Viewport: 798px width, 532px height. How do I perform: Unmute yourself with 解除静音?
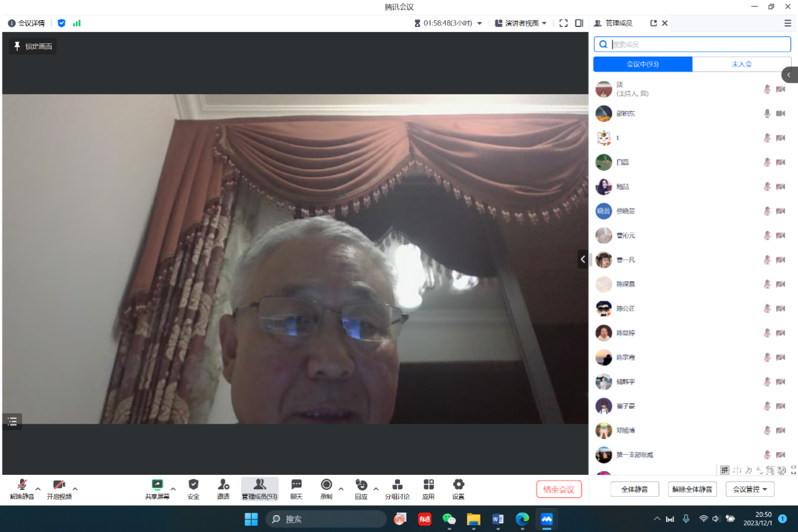[22, 485]
